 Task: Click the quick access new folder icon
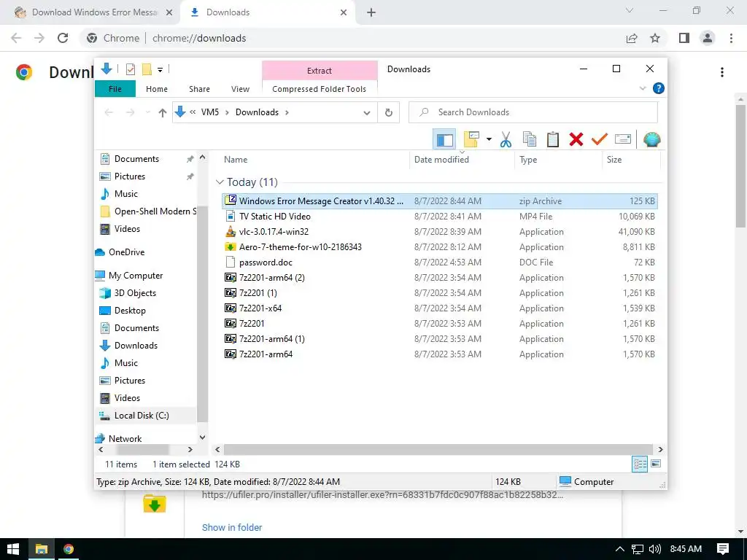[x=147, y=69]
